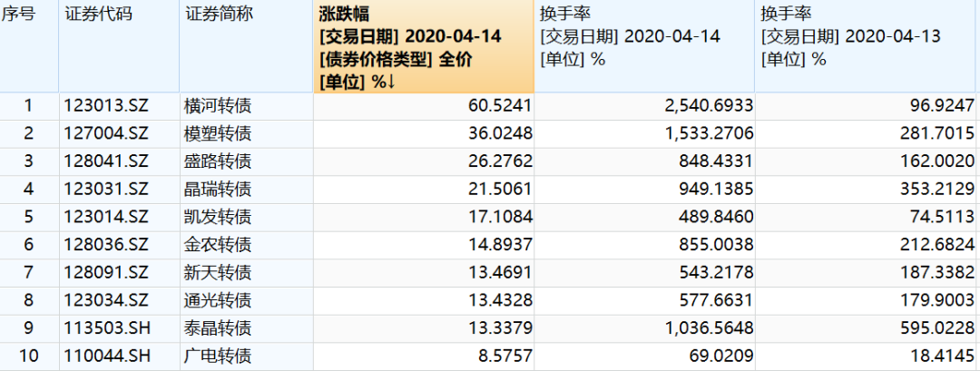Click the 证券代码 column header
This screenshot has height=371, width=980.
119,47
